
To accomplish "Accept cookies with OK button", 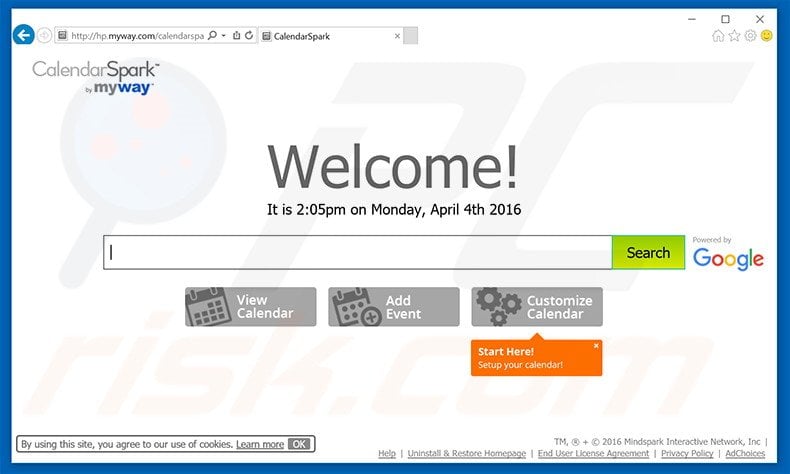I will point(299,444).
